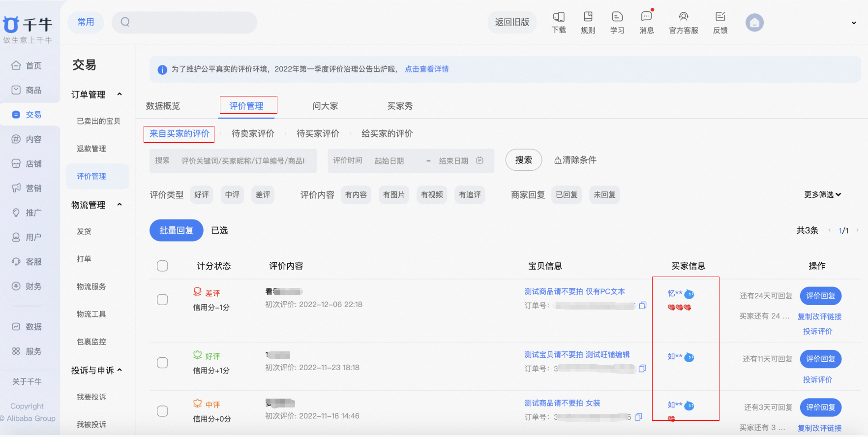Open 已卖出的宝贝 in the side menu

[98, 121]
